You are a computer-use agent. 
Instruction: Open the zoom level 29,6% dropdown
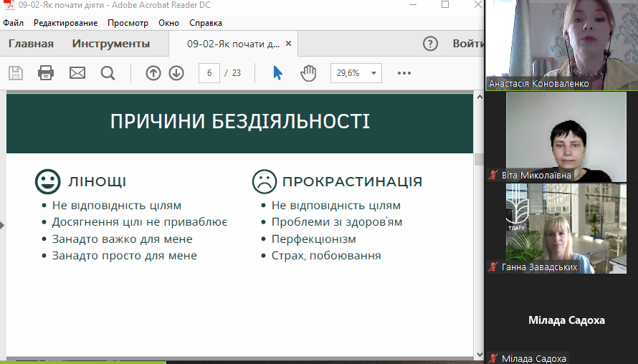pos(356,72)
